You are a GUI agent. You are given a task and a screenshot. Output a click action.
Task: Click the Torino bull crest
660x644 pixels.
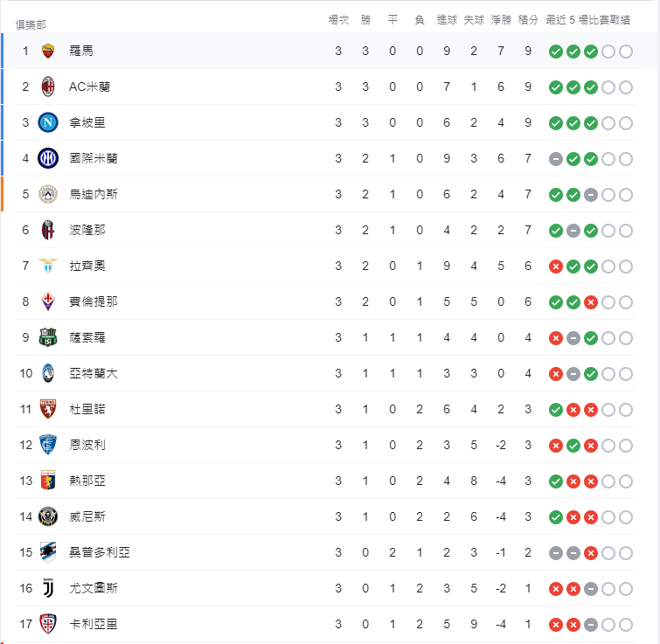(x=48, y=409)
